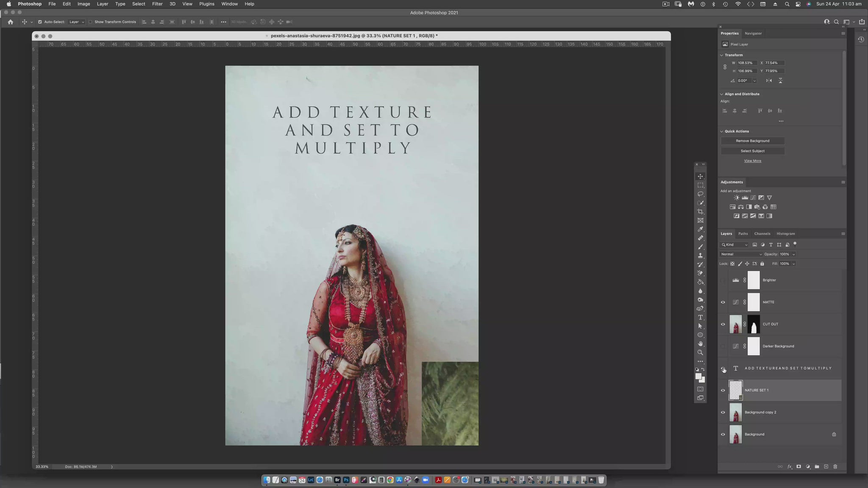The height and width of the screenshot is (488, 868).
Task: Create a new group folder icon
Action: tap(817, 466)
